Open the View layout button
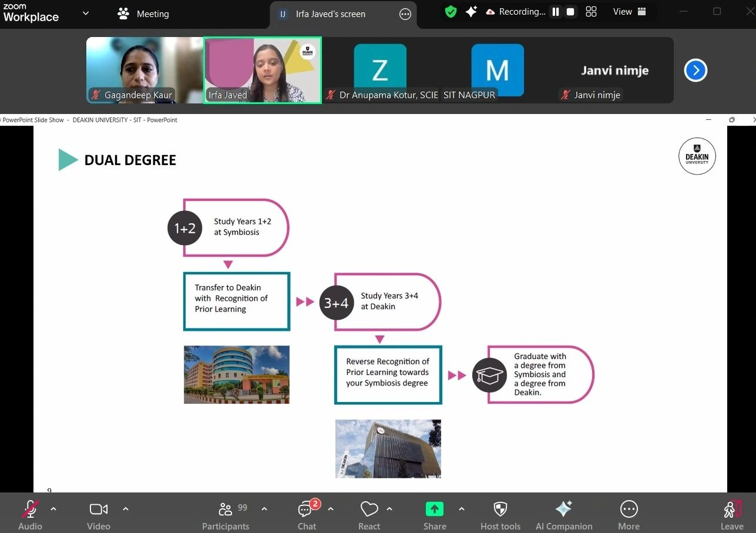 (629, 12)
